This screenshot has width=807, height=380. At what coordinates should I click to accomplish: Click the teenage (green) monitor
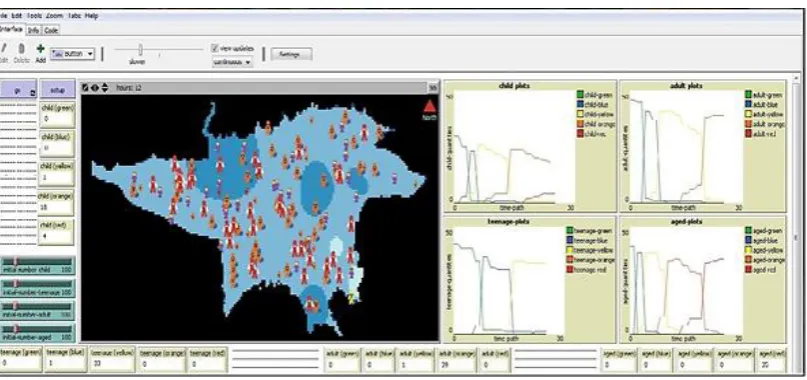[x=21, y=359]
